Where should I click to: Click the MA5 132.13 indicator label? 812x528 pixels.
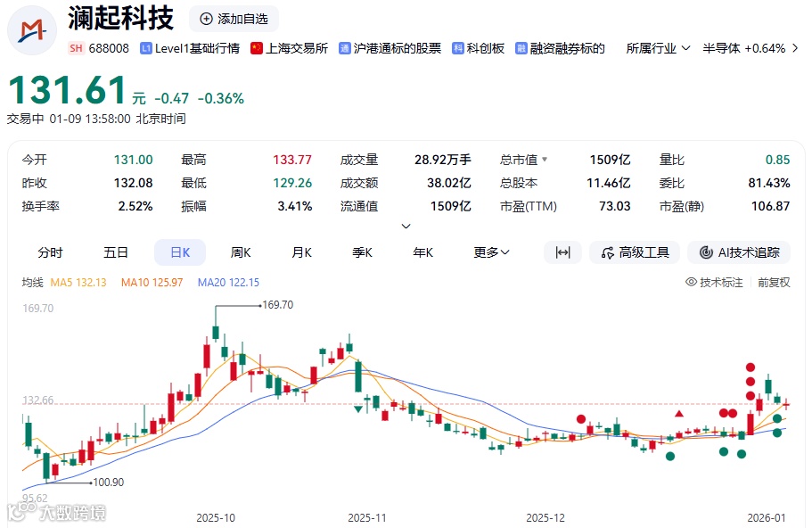point(78,283)
